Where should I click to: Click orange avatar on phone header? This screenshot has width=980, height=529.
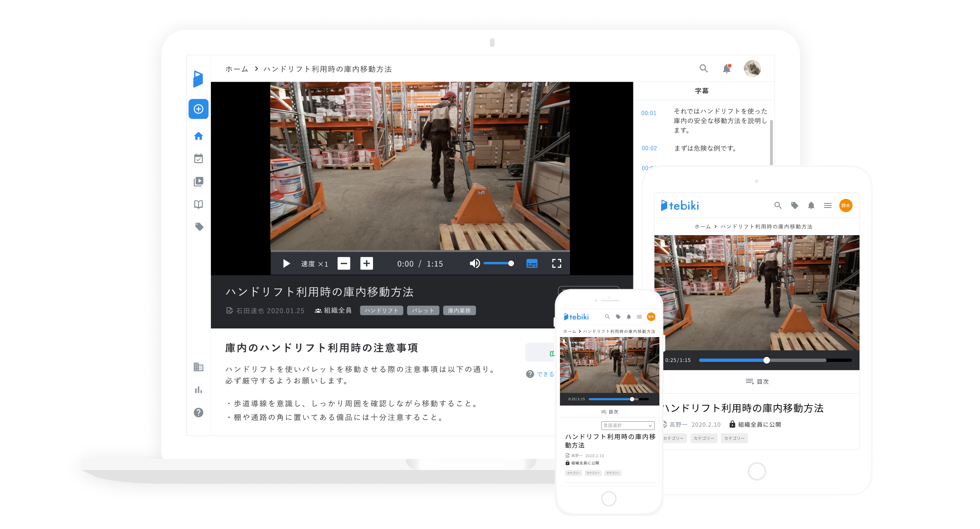[x=651, y=317]
